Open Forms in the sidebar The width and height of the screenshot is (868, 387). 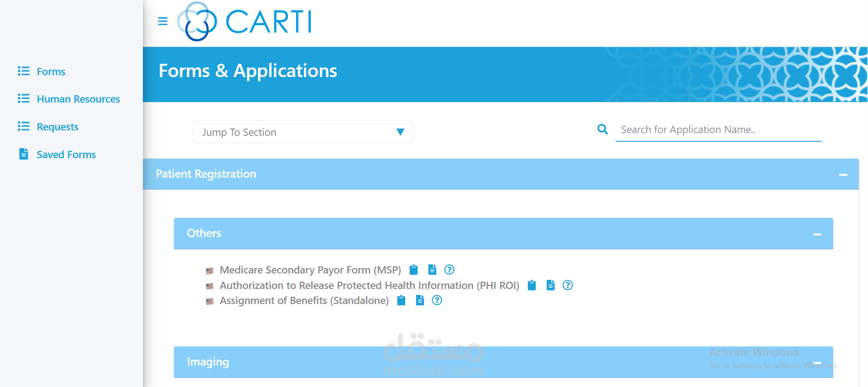point(51,72)
